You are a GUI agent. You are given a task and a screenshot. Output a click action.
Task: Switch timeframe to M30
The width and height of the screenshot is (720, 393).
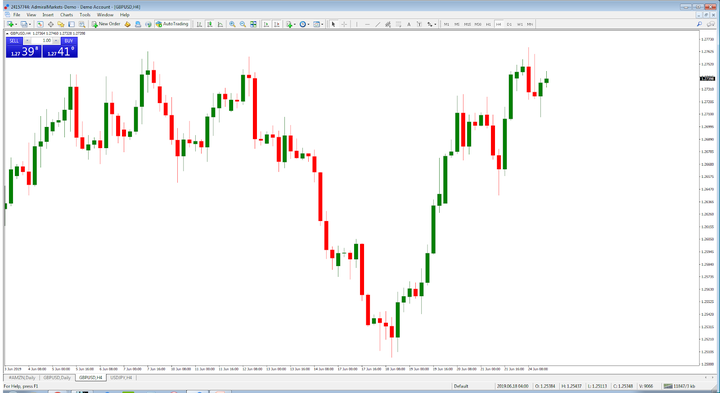tap(478, 24)
